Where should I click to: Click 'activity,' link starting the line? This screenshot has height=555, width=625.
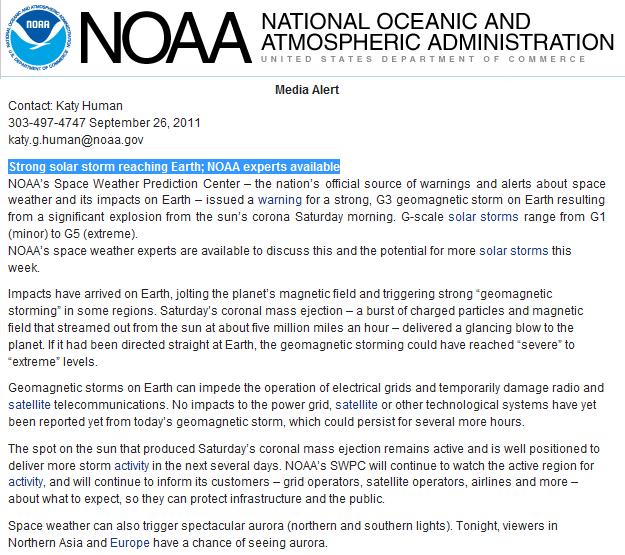click(x=26, y=482)
